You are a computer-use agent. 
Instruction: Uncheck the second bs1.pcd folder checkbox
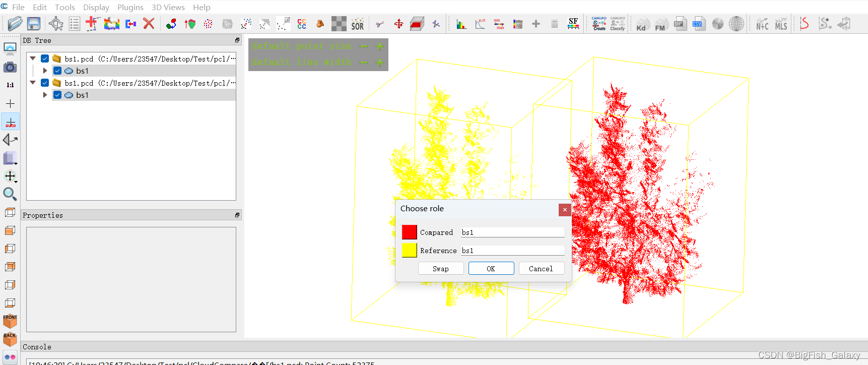45,83
